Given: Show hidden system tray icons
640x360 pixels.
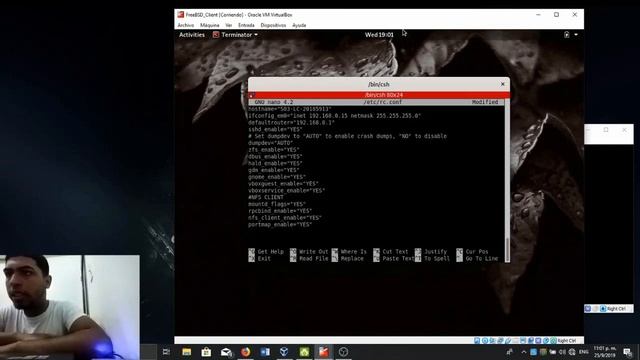Looking at the screenshot, I should click(524, 352).
